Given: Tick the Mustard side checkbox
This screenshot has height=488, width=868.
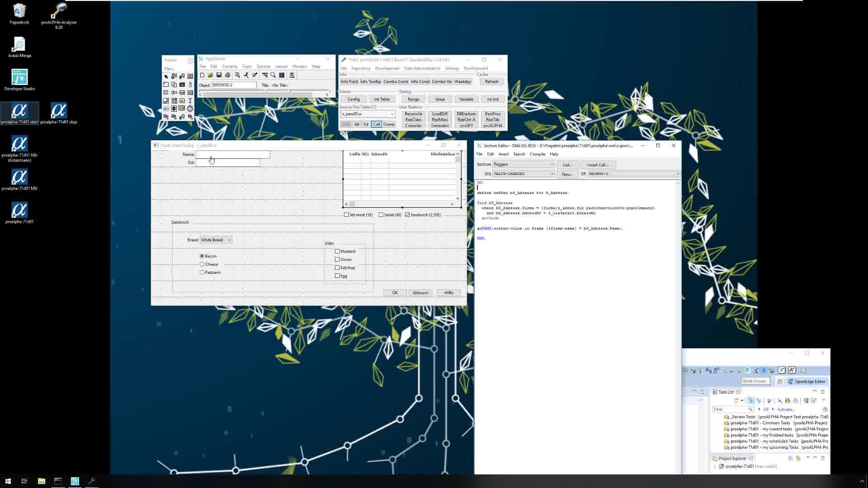Looking at the screenshot, I should point(337,251).
